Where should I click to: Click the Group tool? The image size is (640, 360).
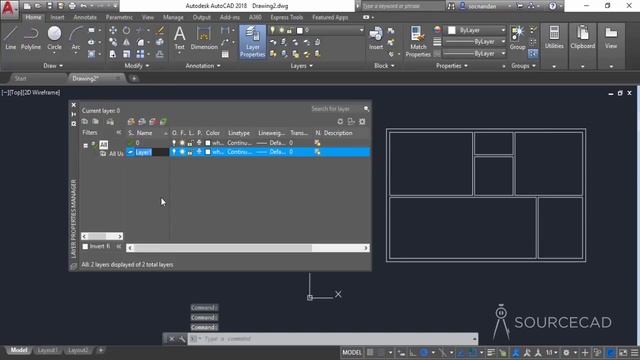coord(517,38)
